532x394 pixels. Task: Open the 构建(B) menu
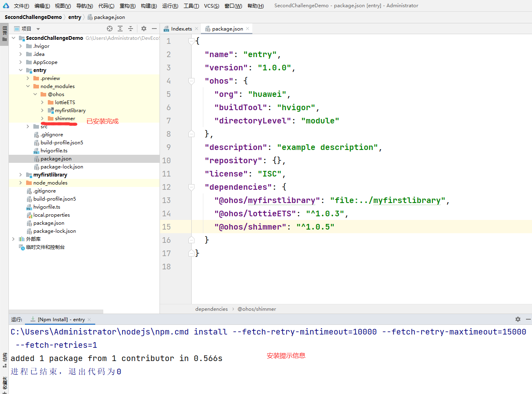pyautogui.click(x=149, y=6)
